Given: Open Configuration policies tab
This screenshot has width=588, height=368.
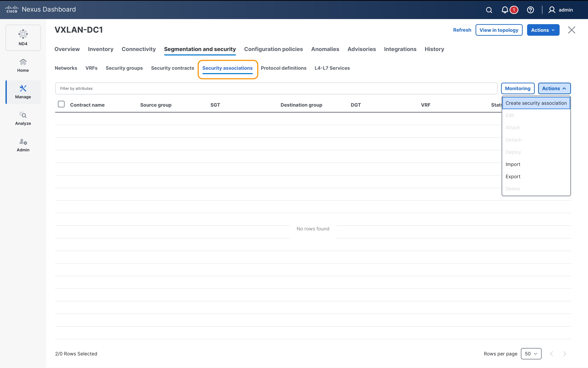Looking at the screenshot, I should 273,49.
